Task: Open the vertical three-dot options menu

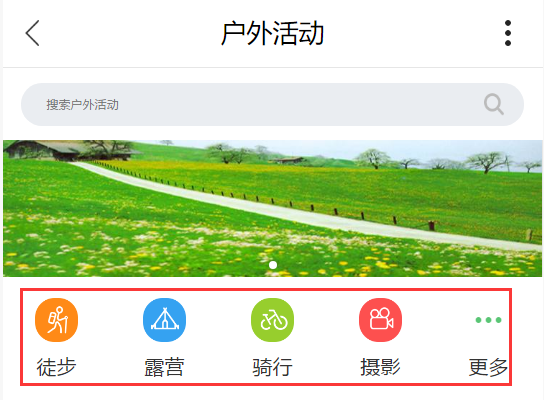Action: [508, 33]
